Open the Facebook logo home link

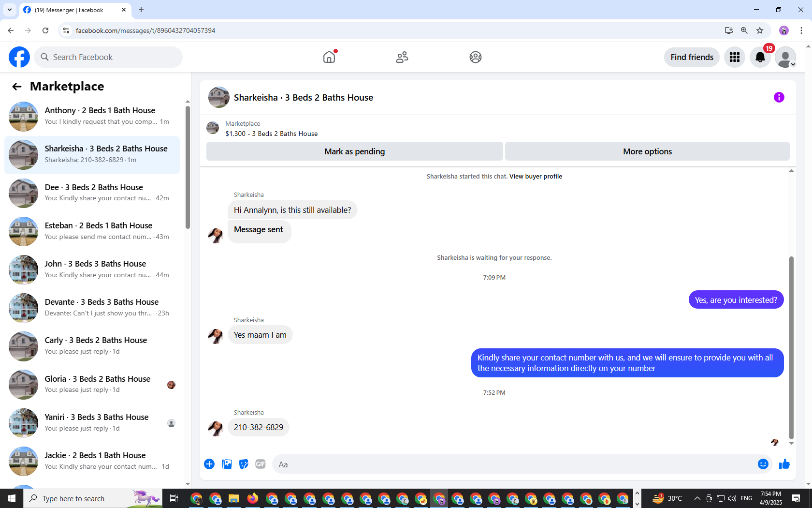(19, 57)
